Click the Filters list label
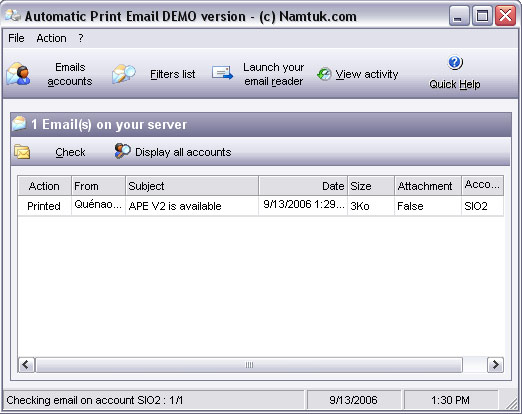 pos(173,74)
